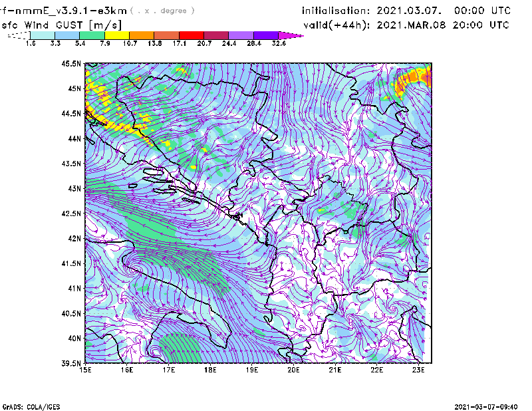Click the grey '( . x . degree )' text
Viewport: 532px width, 411px height.
(162, 11)
